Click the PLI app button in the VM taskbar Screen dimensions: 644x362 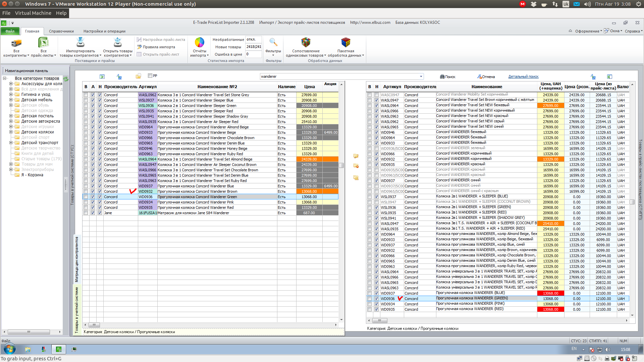pyautogui.click(x=59, y=349)
